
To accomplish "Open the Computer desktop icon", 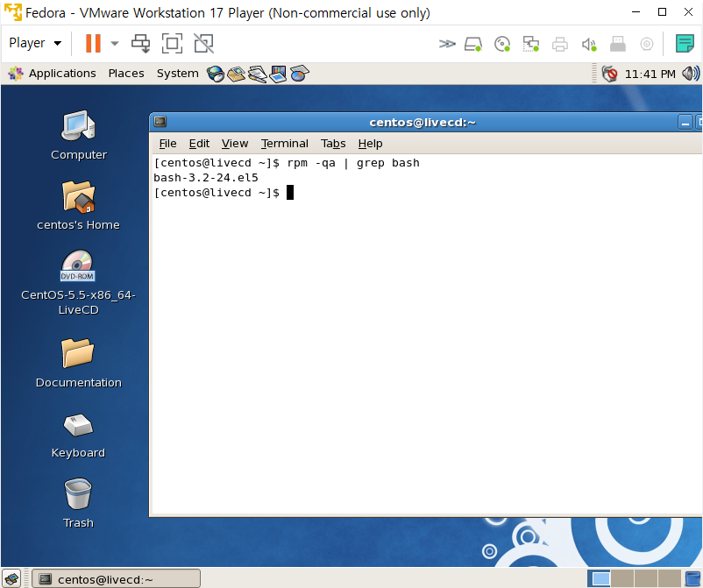I will coord(79,135).
